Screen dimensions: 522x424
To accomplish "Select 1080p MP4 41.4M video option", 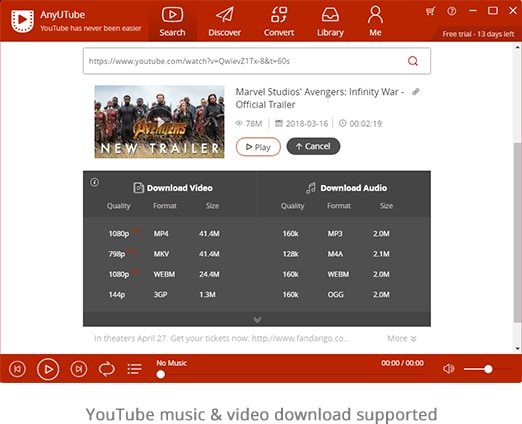I will point(164,233).
